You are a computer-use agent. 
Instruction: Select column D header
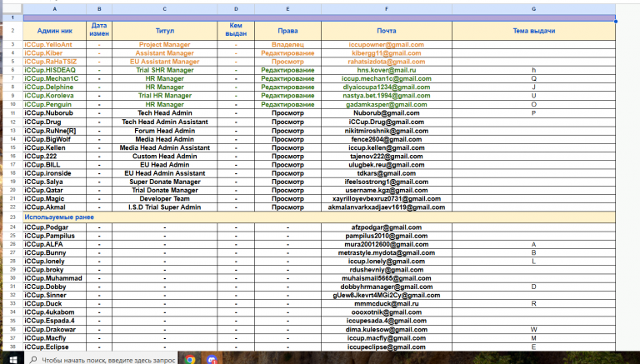pyautogui.click(x=236, y=9)
